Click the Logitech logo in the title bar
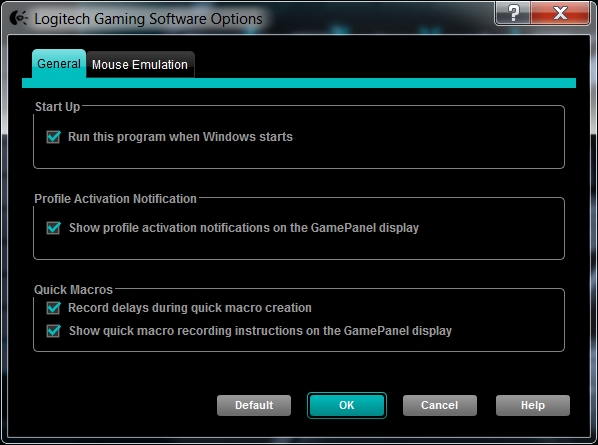598x445 pixels. point(19,18)
